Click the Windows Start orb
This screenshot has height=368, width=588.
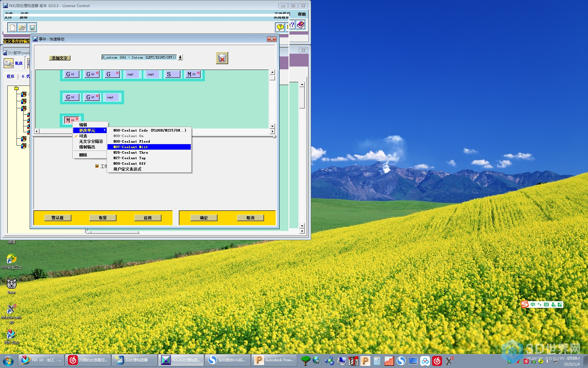click(8, 361)
